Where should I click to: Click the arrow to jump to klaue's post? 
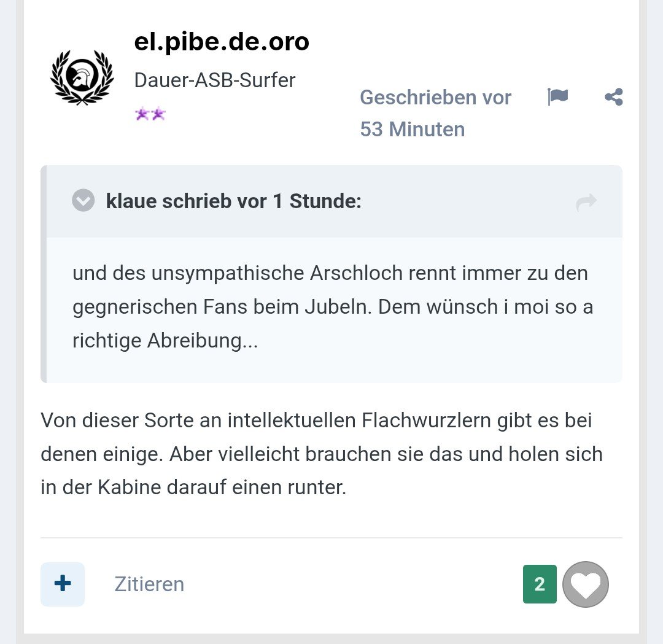pyautogui.click(x=586, y=202)
